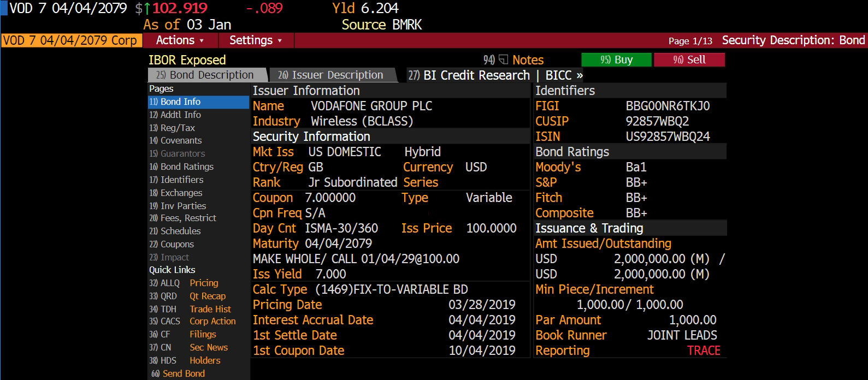Click the Notes icon
The height and width of the screenshot is (380, 868).
[x=503, y=60]
